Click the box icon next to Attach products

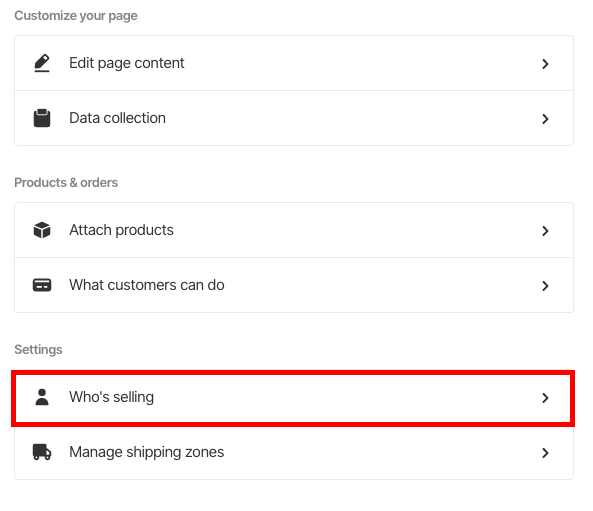(42, 230)
